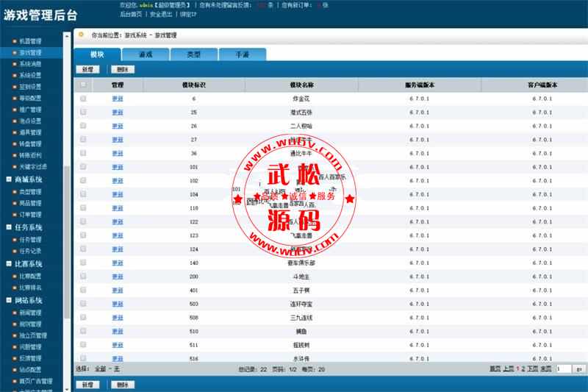
Task: Open 比赛配置 under 比赛系统
Action: click(x=30, y=276)
